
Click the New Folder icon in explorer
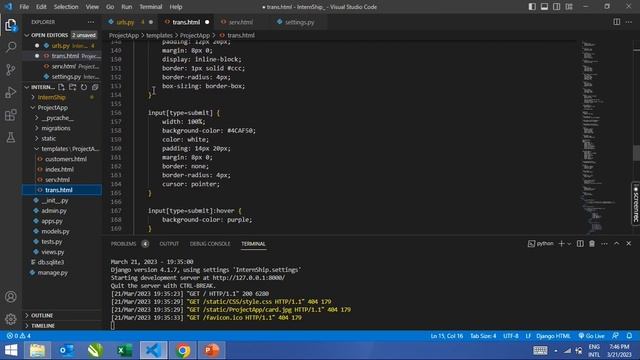[x=73, y=87]
